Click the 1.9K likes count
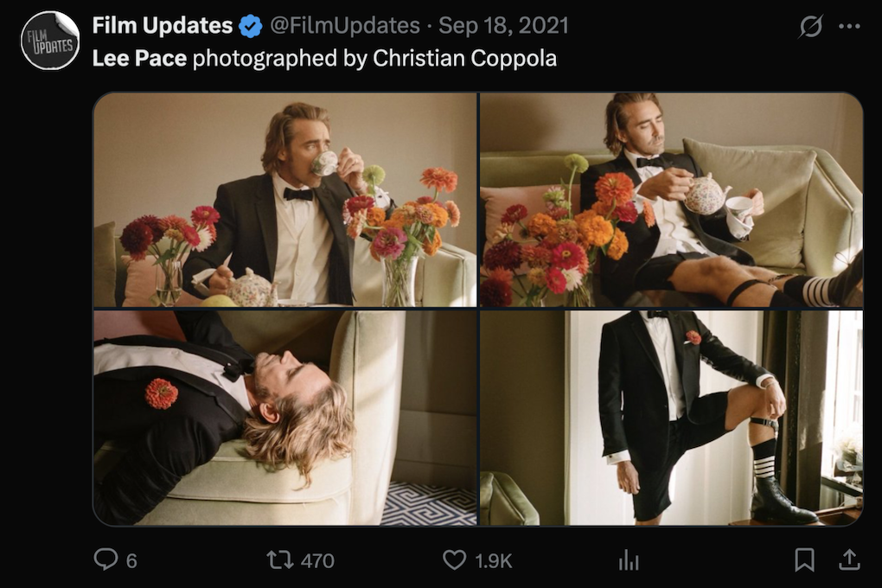This screenshot has width=882, height=588. click(x=494, y=560)
